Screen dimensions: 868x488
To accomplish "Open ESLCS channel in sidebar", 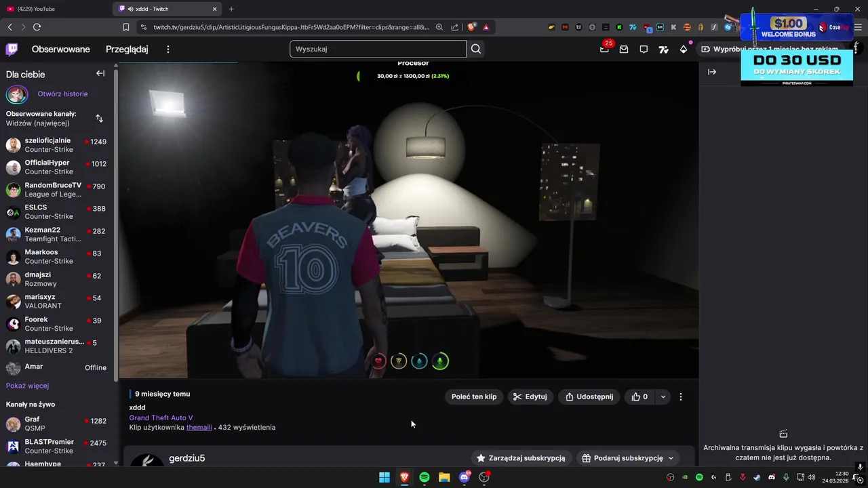I will [56, 212].
